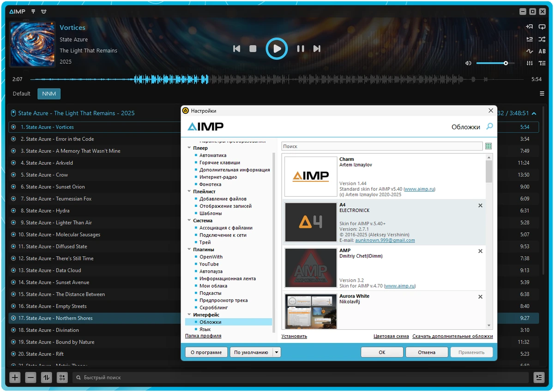The height and width of the screenshot is (392, 554).
Task: Switch to the Default playlist tab
Action: (x=21, y=94)
